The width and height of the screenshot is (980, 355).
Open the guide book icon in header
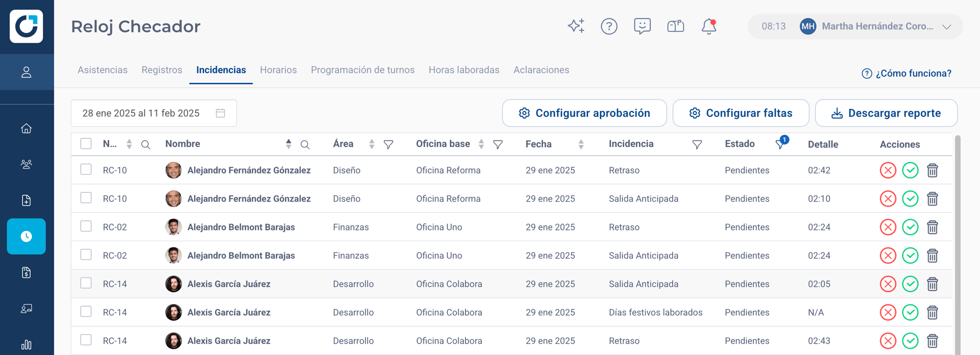pos(676,26)
